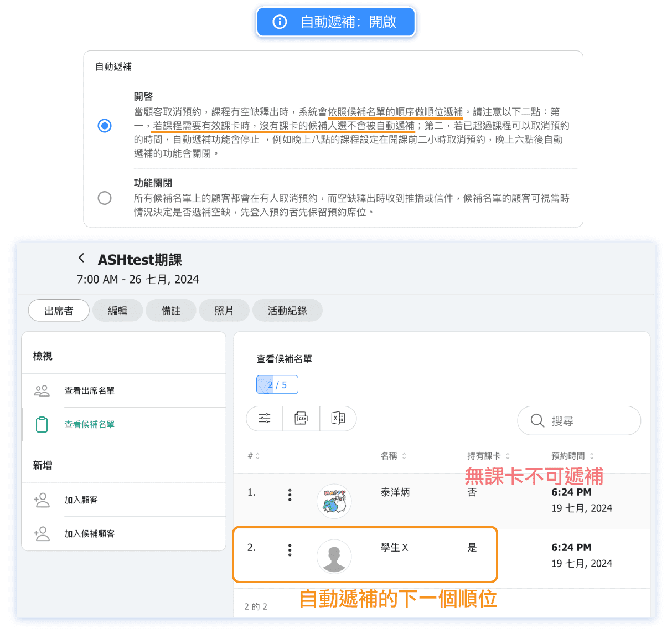The height and width of the screenshot is (633, 672).
Task: Sort the list by 名稱 column
Action: click(x=394, y=456)
